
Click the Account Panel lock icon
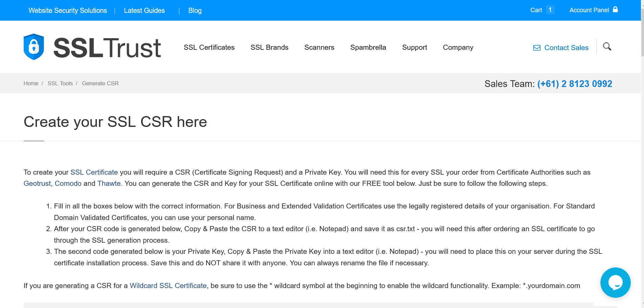tap(615, 9)
